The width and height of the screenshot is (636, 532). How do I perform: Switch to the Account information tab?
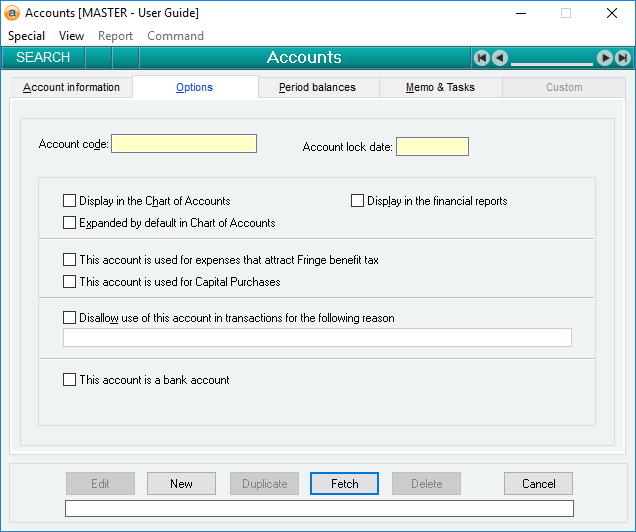click(x=71, y=88)
